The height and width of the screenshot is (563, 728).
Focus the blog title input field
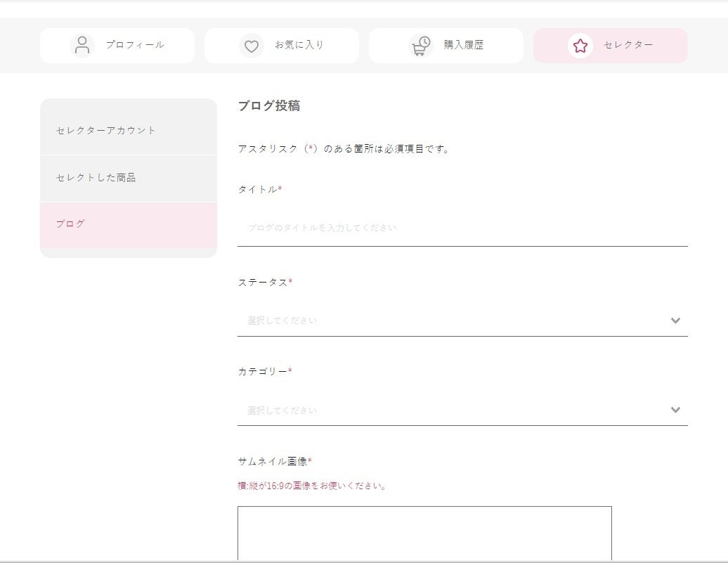tap(462, 228)
